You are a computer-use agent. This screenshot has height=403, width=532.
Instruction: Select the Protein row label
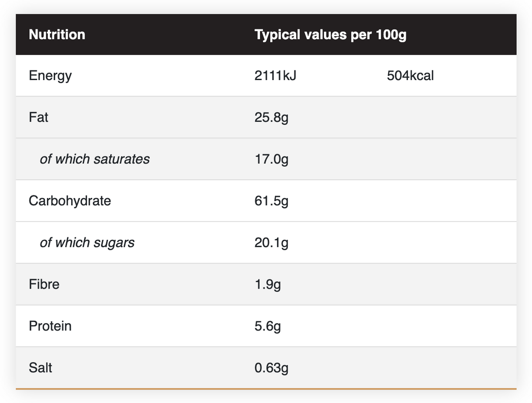[x=50, y=326]
